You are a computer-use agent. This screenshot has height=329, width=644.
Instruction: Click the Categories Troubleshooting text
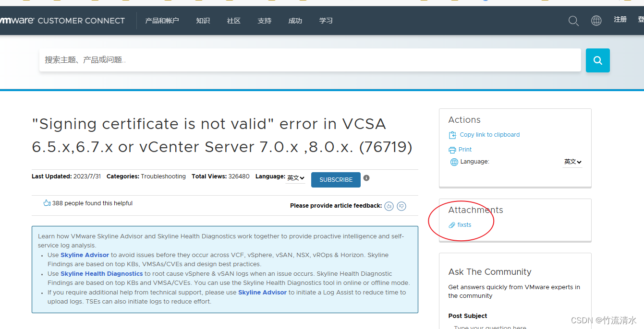(x=146, y=176)
